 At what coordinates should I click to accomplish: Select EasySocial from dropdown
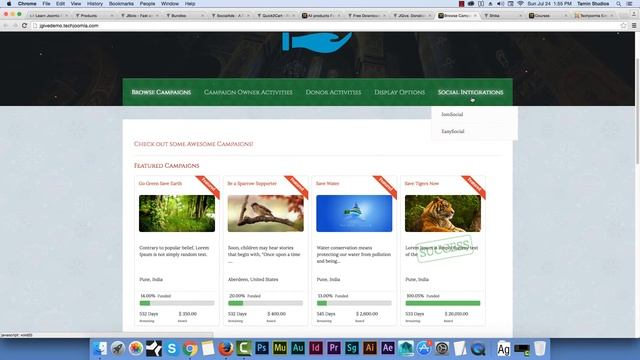(x=453, y=131)
